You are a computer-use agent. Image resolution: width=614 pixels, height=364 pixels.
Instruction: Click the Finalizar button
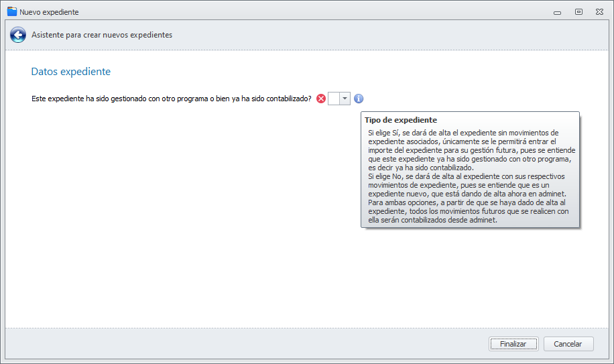[x=513, y=344]
